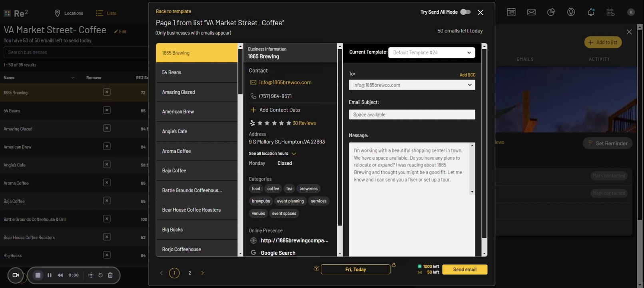This screenshot has width=644, height=288.
Task: Open the Fri, Today schedule date picker
Action: pyautogui.click(x=355, y=270)
